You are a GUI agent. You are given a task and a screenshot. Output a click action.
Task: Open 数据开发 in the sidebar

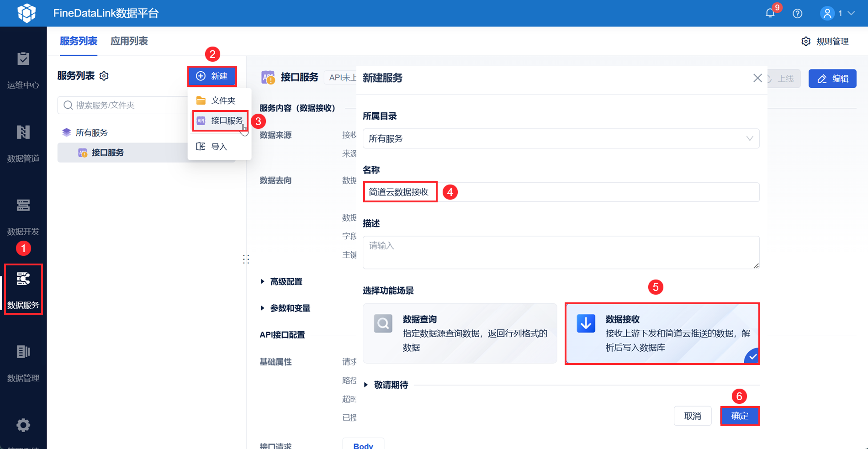(23, 217)
